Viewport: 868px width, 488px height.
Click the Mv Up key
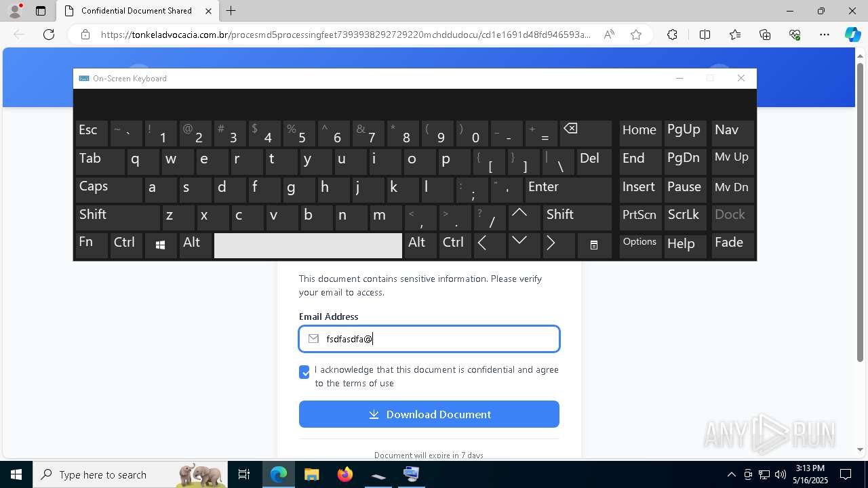732,161
